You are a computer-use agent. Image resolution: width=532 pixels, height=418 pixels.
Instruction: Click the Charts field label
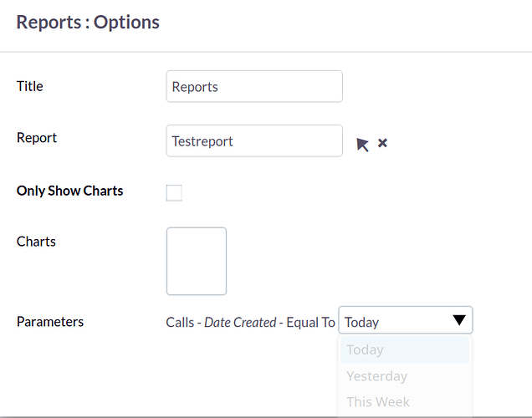click(36, 242)
